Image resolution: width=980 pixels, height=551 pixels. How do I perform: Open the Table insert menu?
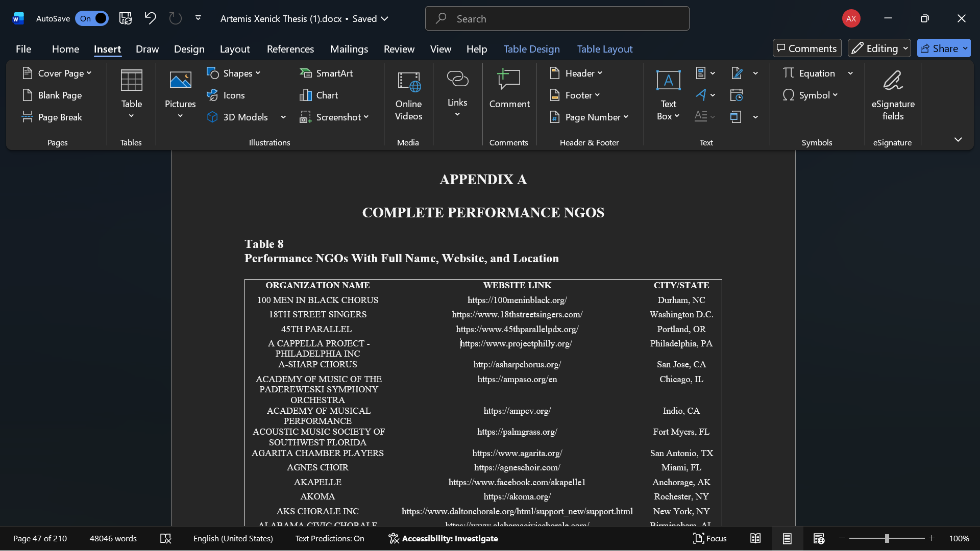(131, 94)
